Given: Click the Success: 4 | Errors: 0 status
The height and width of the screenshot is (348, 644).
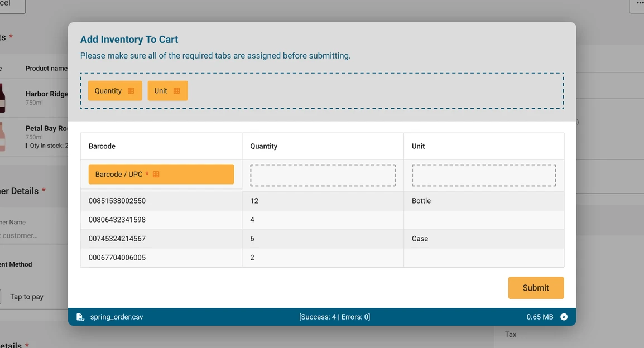Looking at the screenshot, I should point(334,317).
